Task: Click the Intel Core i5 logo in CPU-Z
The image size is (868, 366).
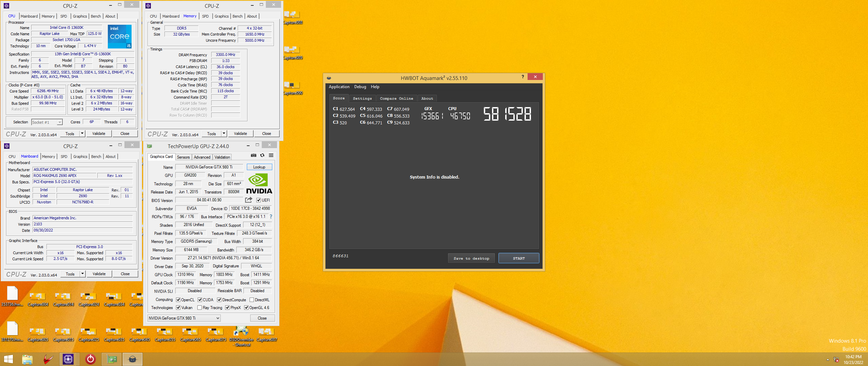Action: click(120, 37)
